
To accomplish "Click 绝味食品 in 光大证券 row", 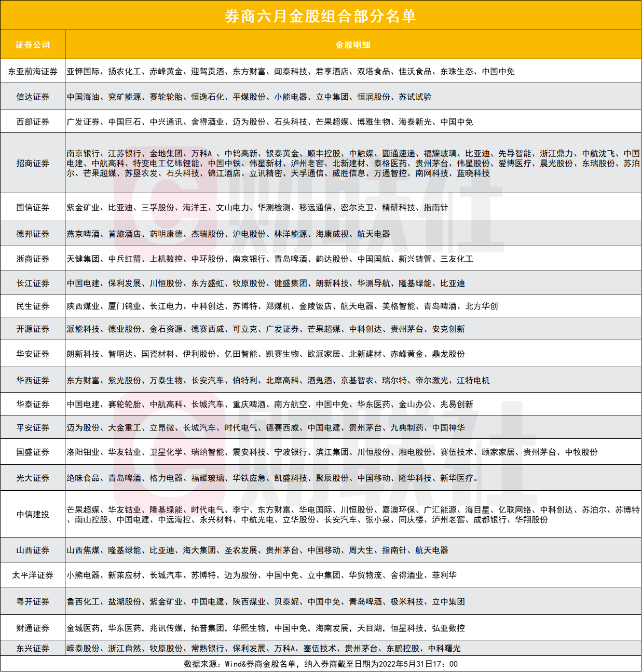I will 83,478.
